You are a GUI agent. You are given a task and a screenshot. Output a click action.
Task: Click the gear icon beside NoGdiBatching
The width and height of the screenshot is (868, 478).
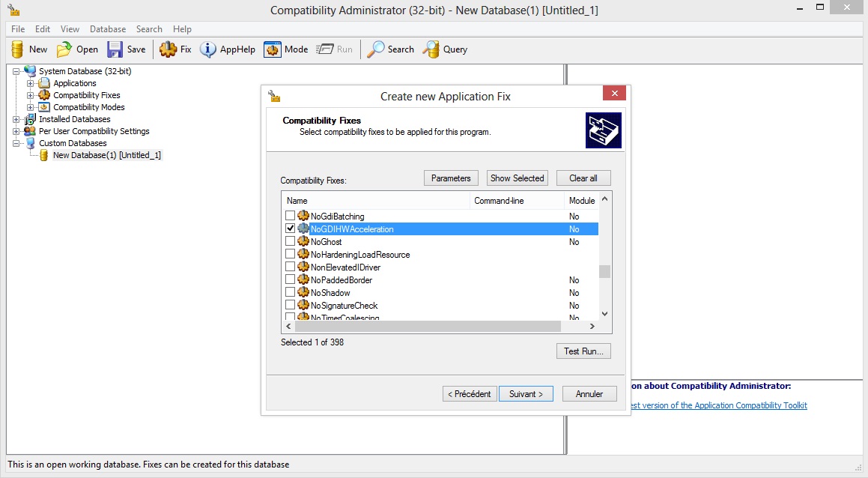[x=303, y=216]
